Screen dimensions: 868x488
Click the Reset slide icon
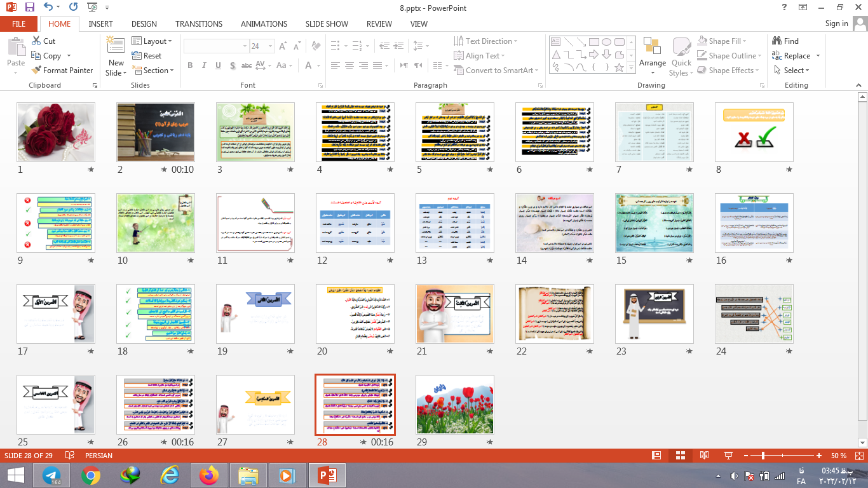(147, 56)
